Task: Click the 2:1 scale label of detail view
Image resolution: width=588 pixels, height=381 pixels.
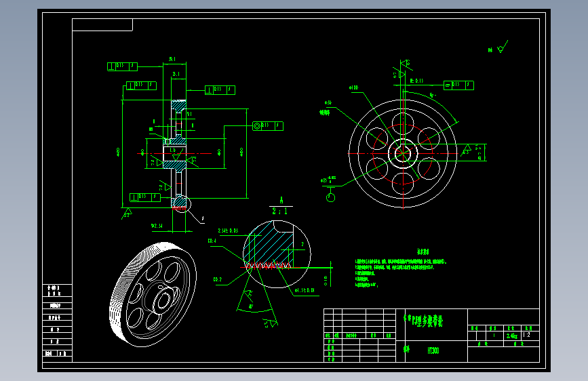Action: 280,211
